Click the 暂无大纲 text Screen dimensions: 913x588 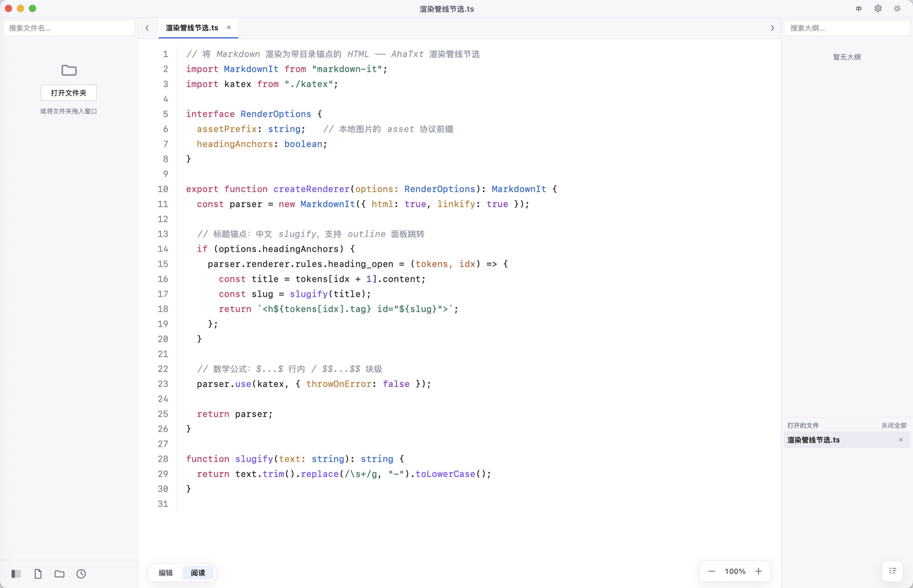pos(847,57)
